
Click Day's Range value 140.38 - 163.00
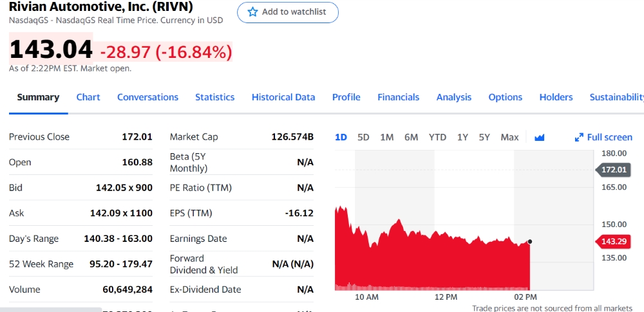point(118,239)
